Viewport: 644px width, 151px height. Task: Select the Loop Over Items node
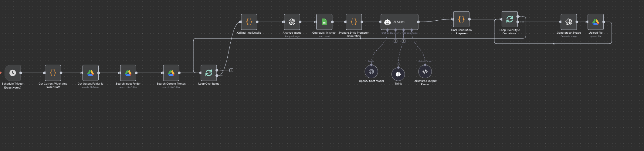(209, 73)
